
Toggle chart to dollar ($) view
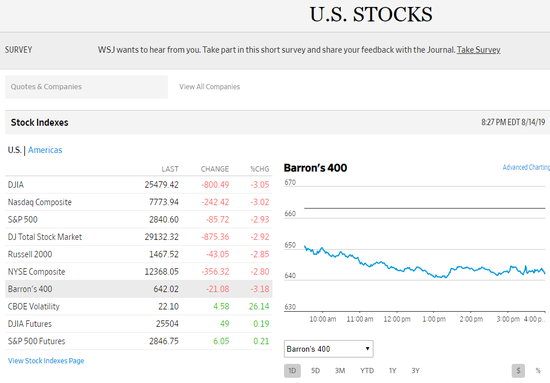[518, 371]
